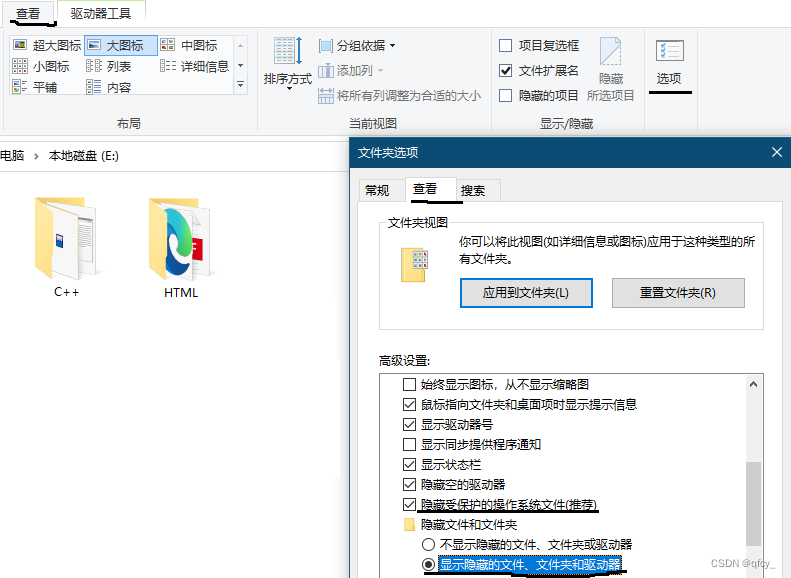This screenshot has height=578, width=791.
Task: Open the View (查看) ribbon tab
Action: tap(27, 14)
